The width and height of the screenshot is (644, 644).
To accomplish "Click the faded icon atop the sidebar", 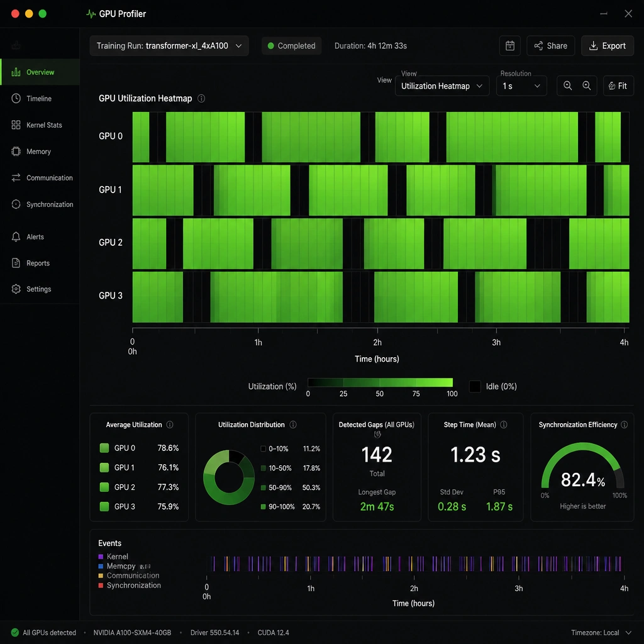I will pos(16,45).
